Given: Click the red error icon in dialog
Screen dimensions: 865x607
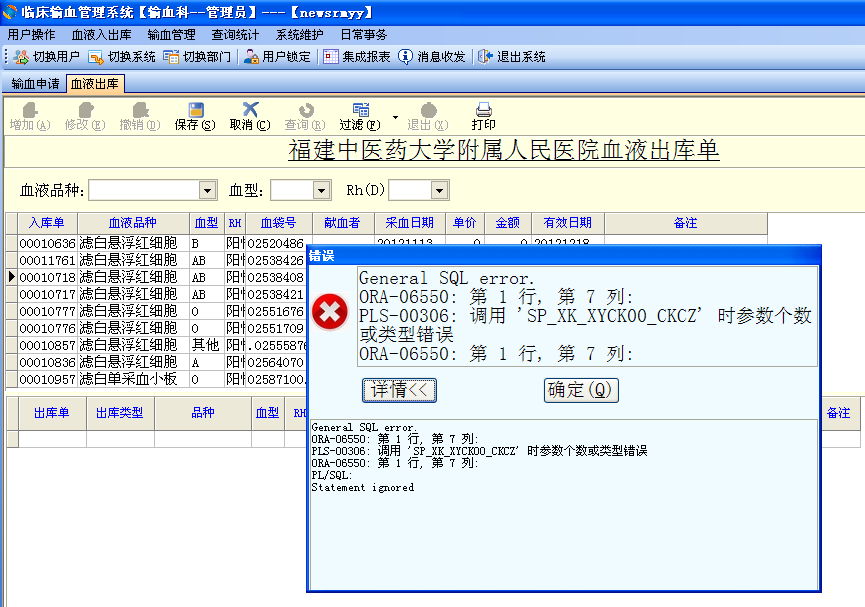Looking at the screenshot, I should pyautogui.click(x=330, y=312).
